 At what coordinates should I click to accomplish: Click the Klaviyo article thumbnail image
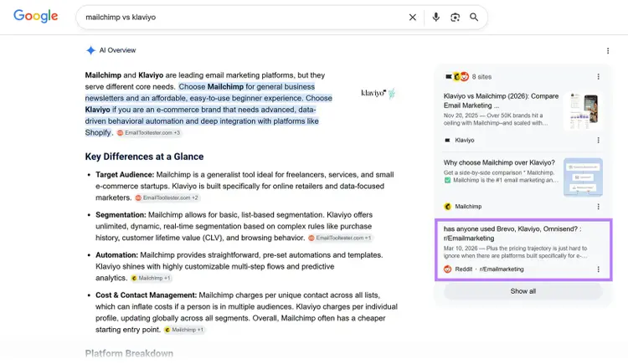(x=584, y=110)
